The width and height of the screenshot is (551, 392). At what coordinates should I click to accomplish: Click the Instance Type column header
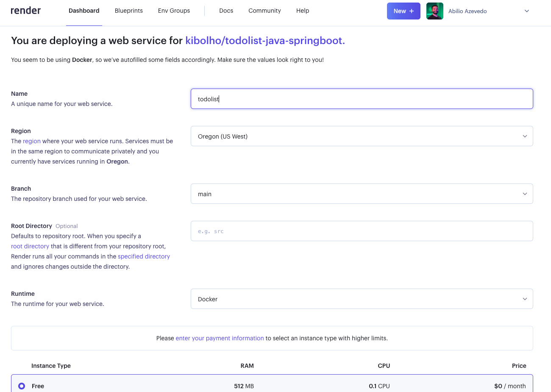point(51,366)
